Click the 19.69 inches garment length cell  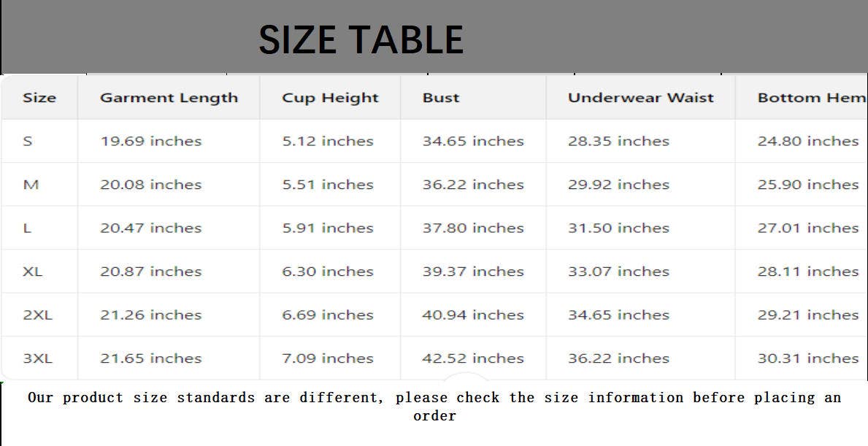click(150, 141)
